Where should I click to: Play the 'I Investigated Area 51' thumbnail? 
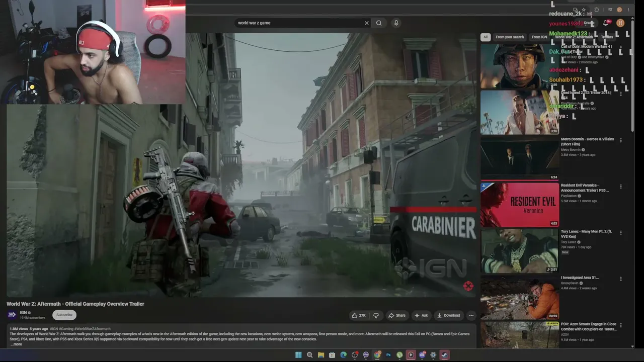519,297
